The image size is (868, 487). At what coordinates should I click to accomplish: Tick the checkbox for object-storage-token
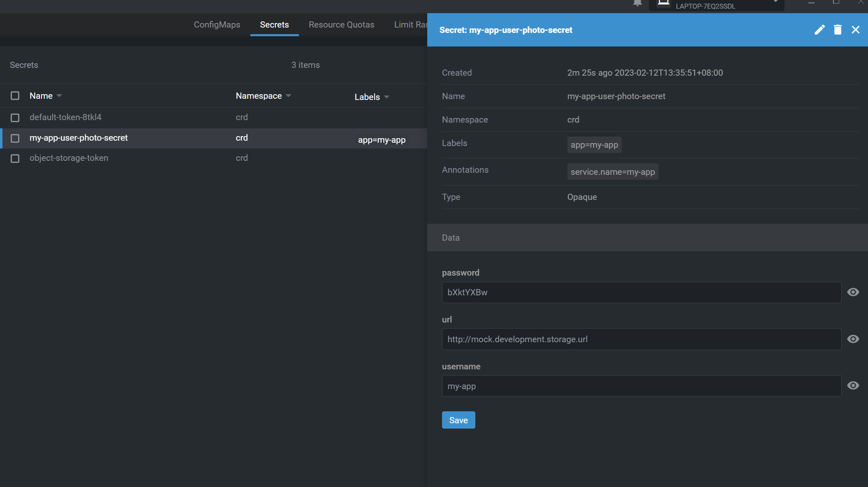[15, 158]
